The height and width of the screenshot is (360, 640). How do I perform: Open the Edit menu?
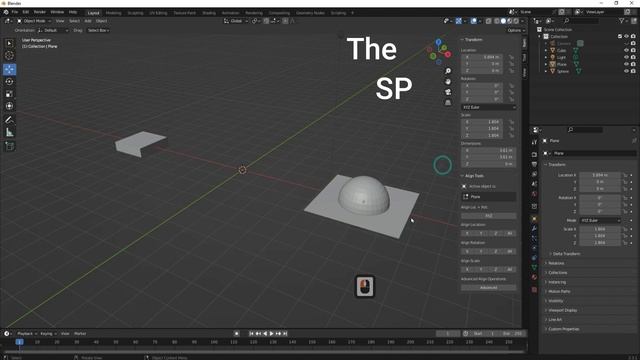(x=25, y=12)
